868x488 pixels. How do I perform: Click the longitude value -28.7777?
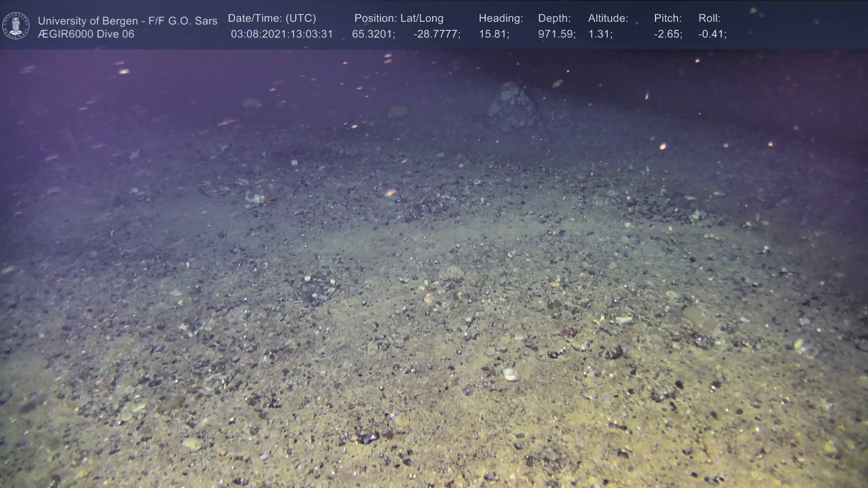436,34
